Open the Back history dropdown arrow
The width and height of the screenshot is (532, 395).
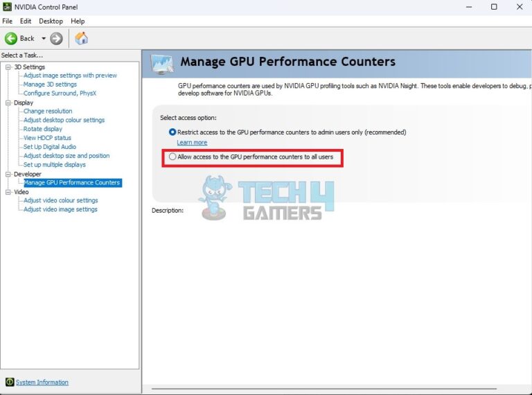pos(44,39)
